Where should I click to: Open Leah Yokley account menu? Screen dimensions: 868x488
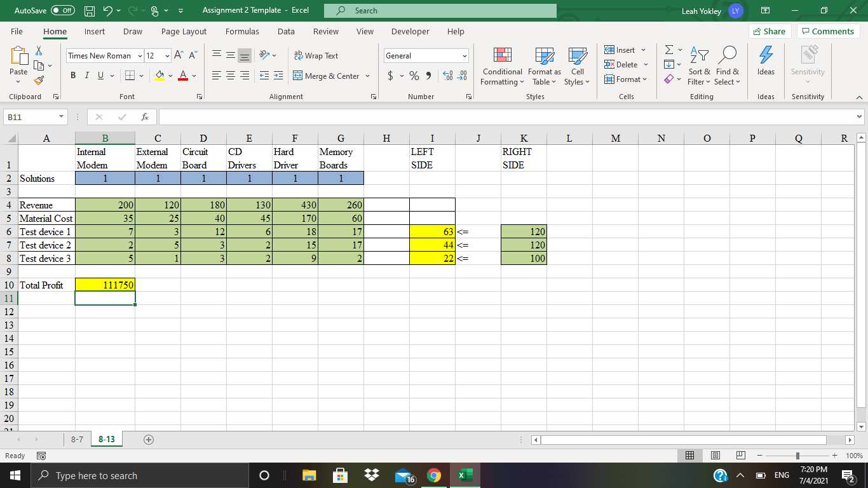pos(713,11)
